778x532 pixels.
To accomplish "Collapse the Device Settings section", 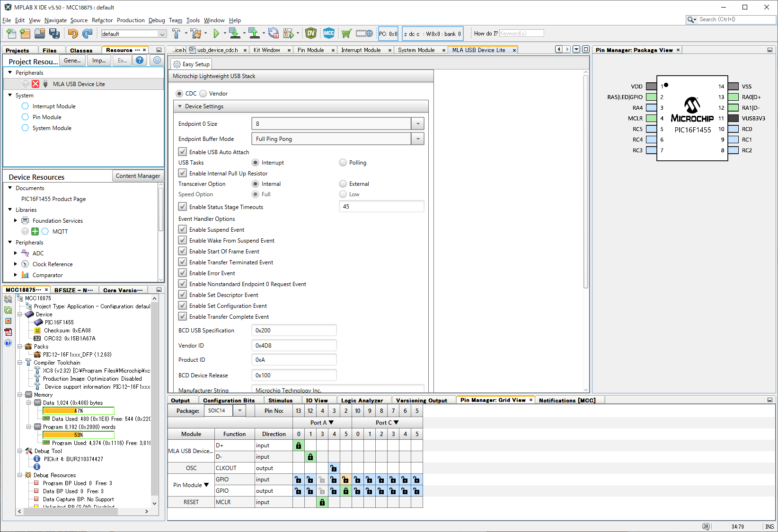I will pos(180,106).
